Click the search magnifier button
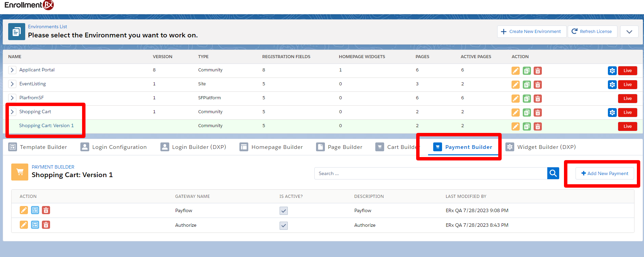 click(553, 173)
